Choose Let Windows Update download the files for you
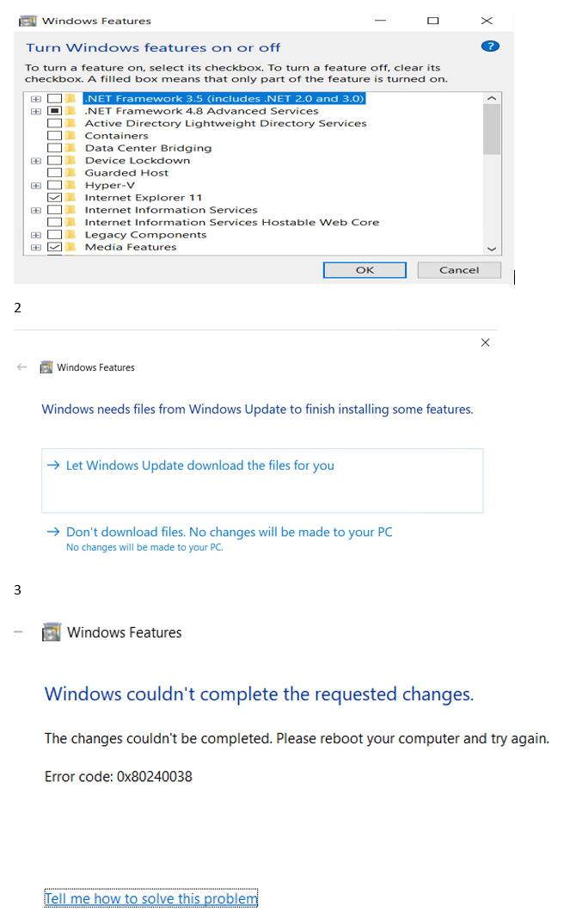 tap(262, 480)
